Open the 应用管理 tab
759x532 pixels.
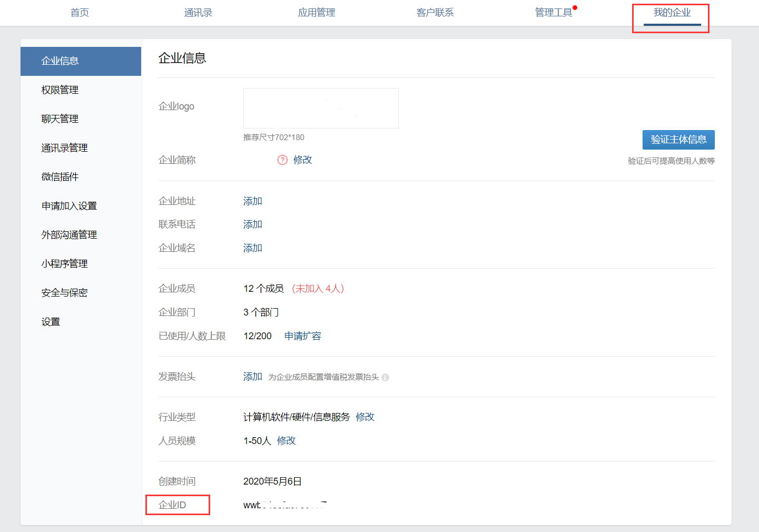[317, 13]
